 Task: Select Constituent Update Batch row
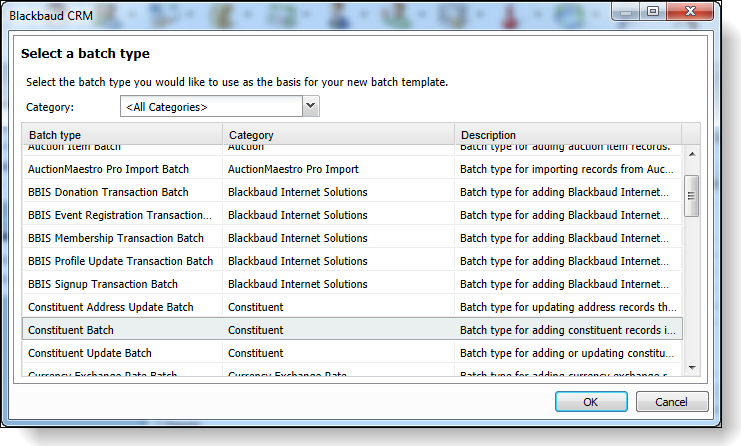pos(352,353)
